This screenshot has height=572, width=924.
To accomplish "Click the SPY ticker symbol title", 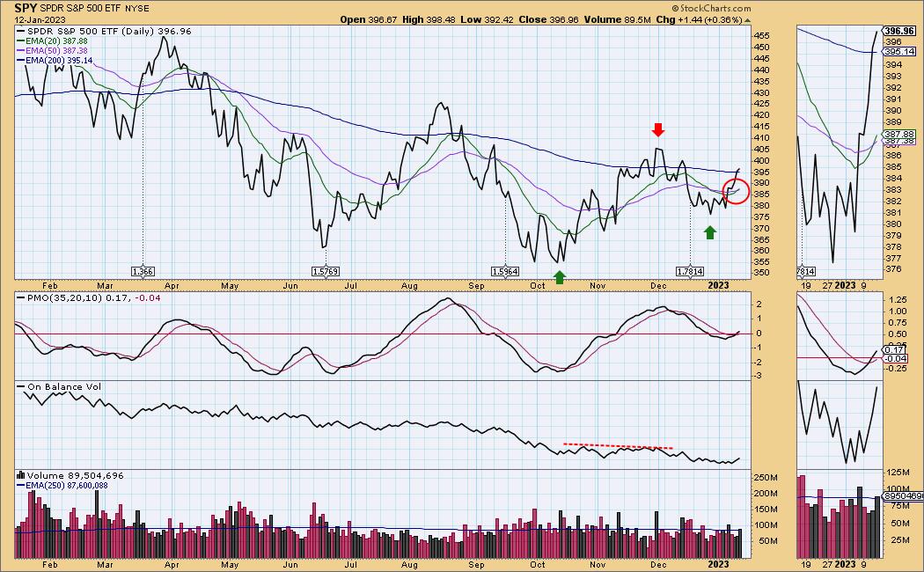I will (x=26, y=8).
